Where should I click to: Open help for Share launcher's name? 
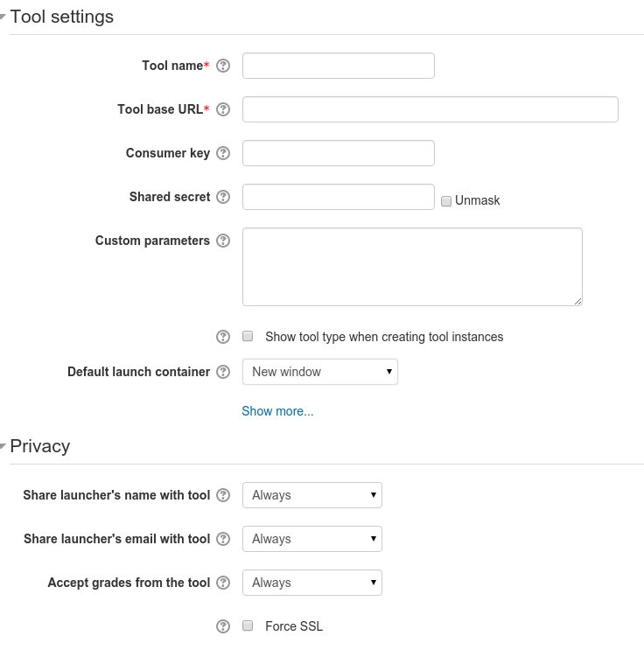(x=223, y=495)
